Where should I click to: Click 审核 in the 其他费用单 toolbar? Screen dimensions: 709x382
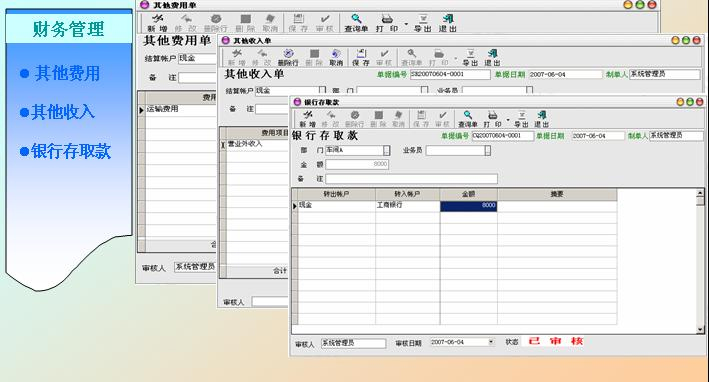325,23
